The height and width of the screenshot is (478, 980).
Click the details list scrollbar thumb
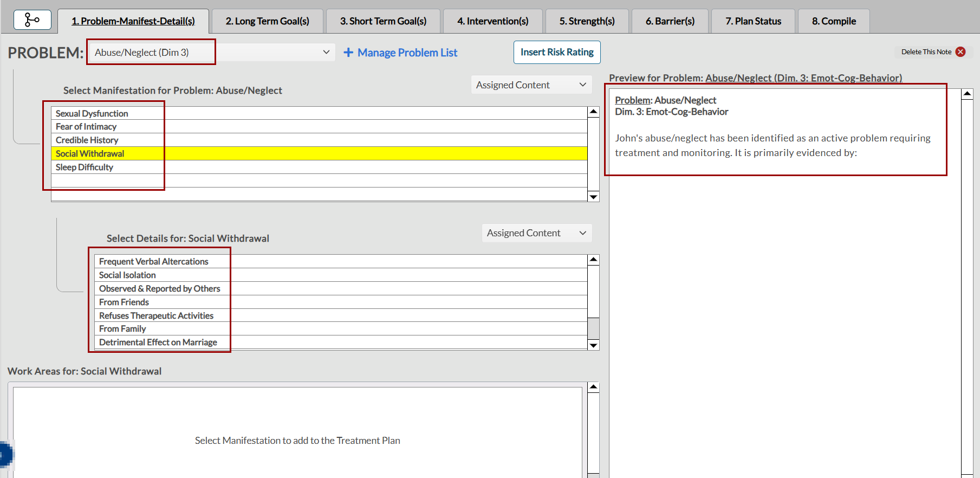point(594,328)
